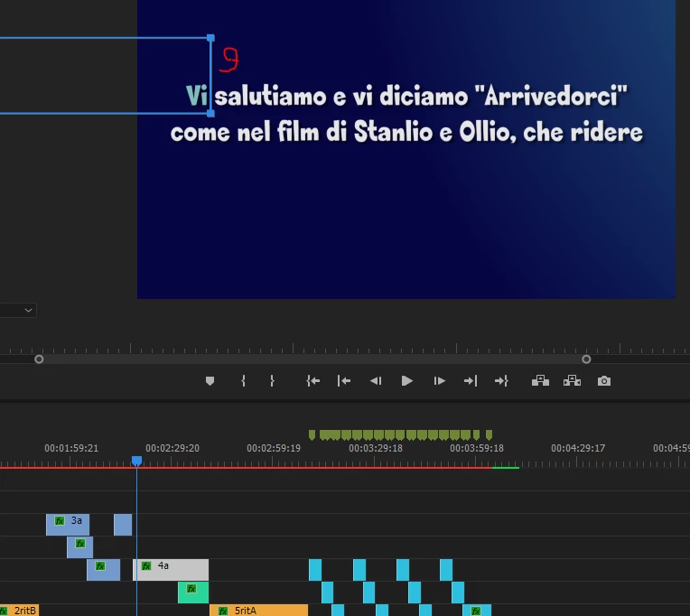Select the first green marker on the timeline ruler

coord(312,435)
